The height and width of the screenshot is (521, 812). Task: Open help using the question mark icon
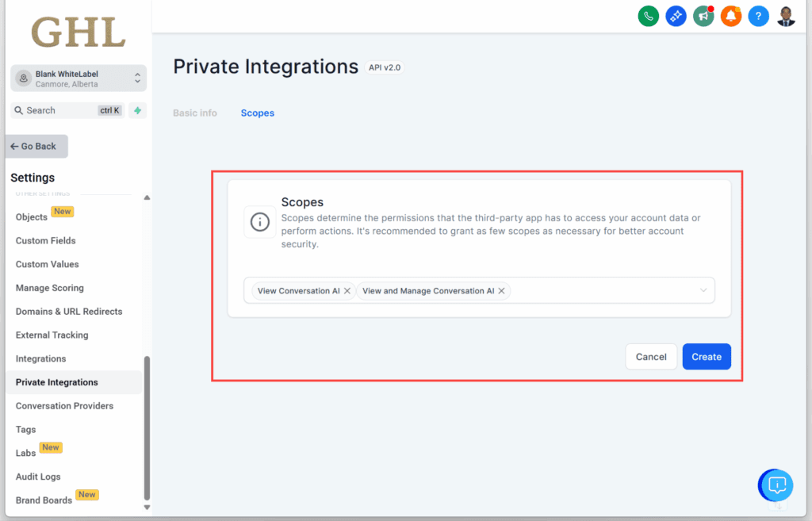tap(758, 16)
